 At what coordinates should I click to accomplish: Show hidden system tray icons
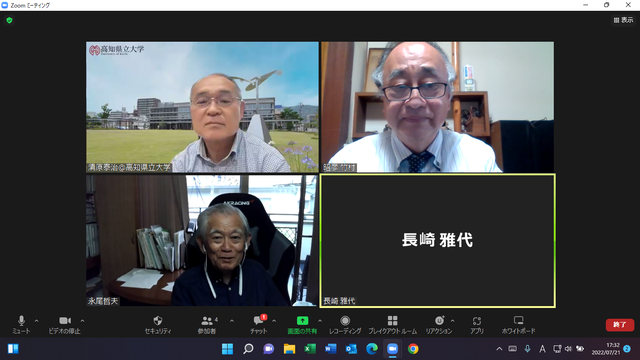[499, 349]
